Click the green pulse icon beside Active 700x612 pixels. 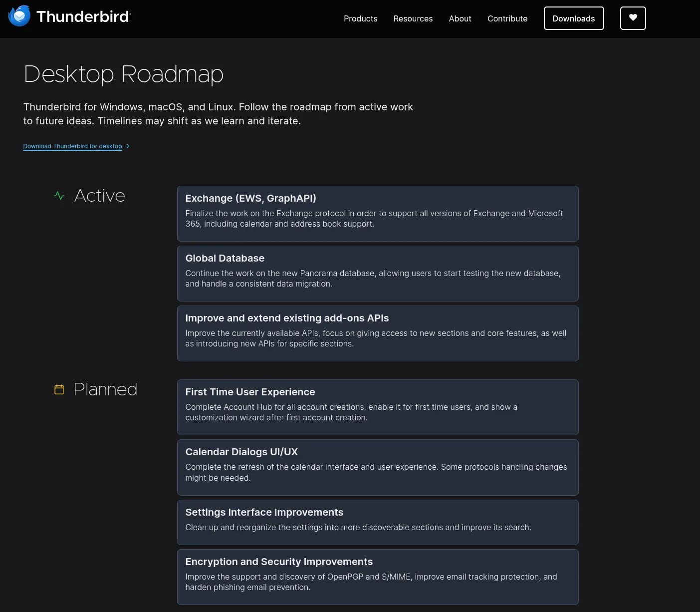59,196
